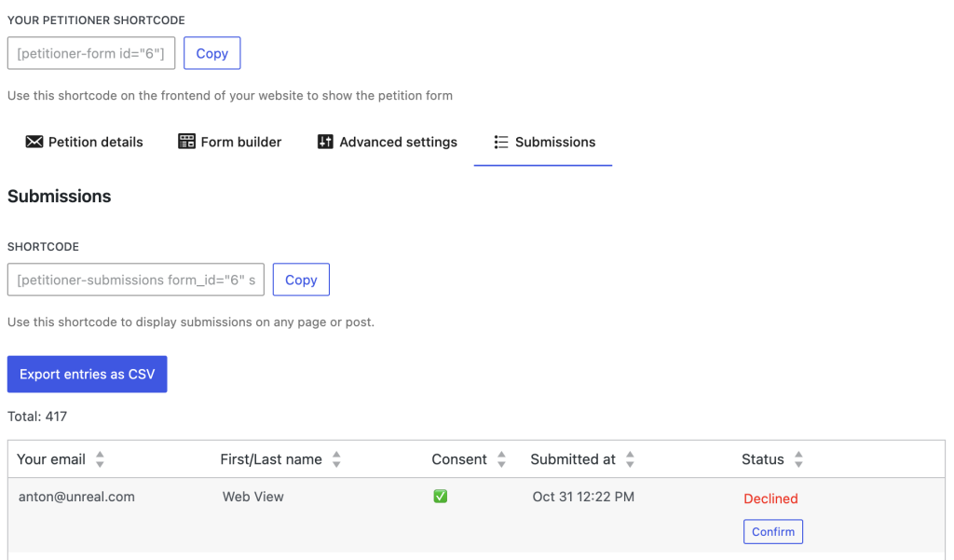Click the envelope icon beside Petition details
The height and width of the screenshot is (560, 954).
[x=34, y=142]
